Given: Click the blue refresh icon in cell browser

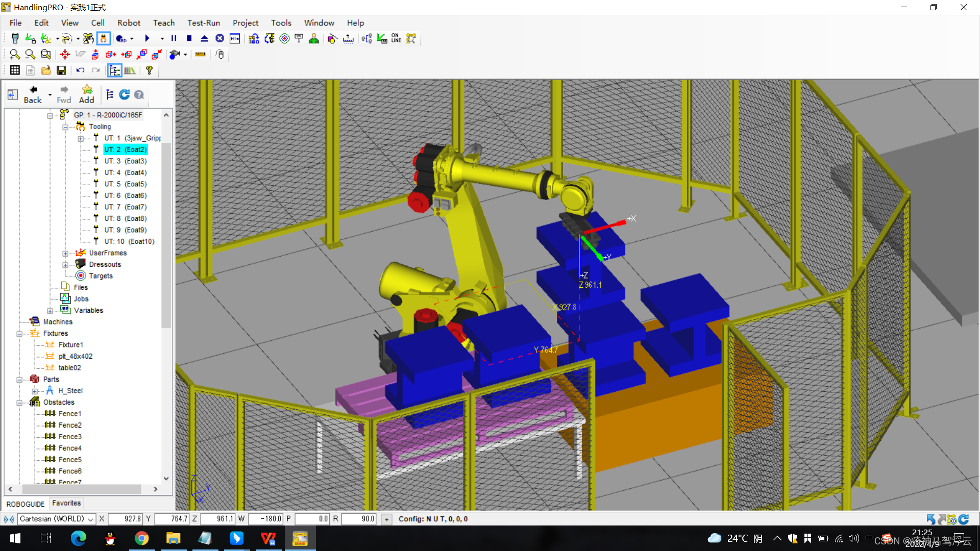Looking at the screenshot, I should point(124,94).
